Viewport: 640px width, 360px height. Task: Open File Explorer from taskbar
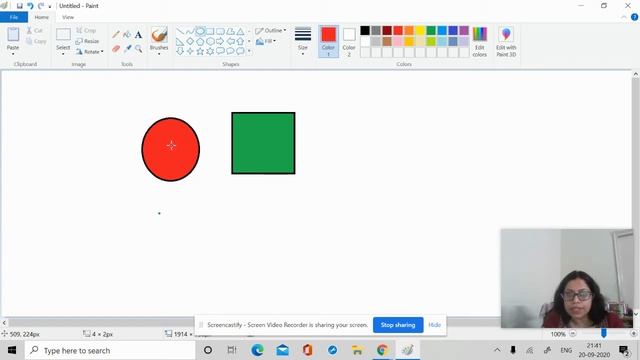click(x=358, y=350)
